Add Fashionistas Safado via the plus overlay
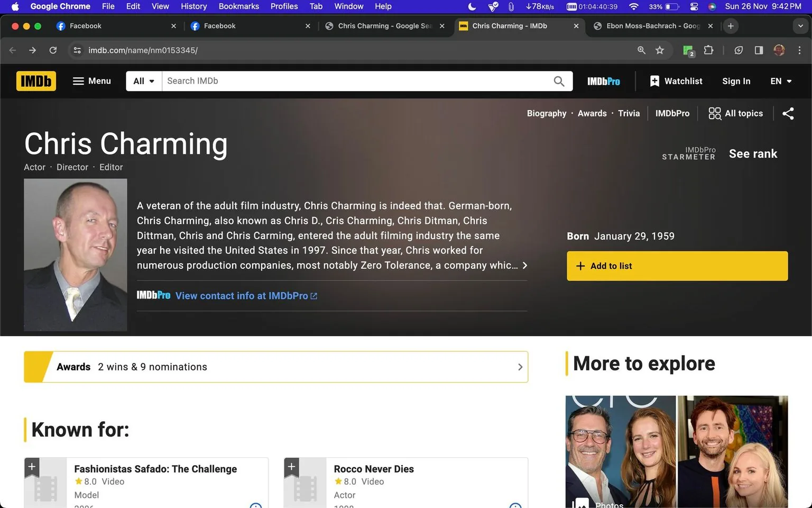This screenshot has width=812, height=508. 32,467
